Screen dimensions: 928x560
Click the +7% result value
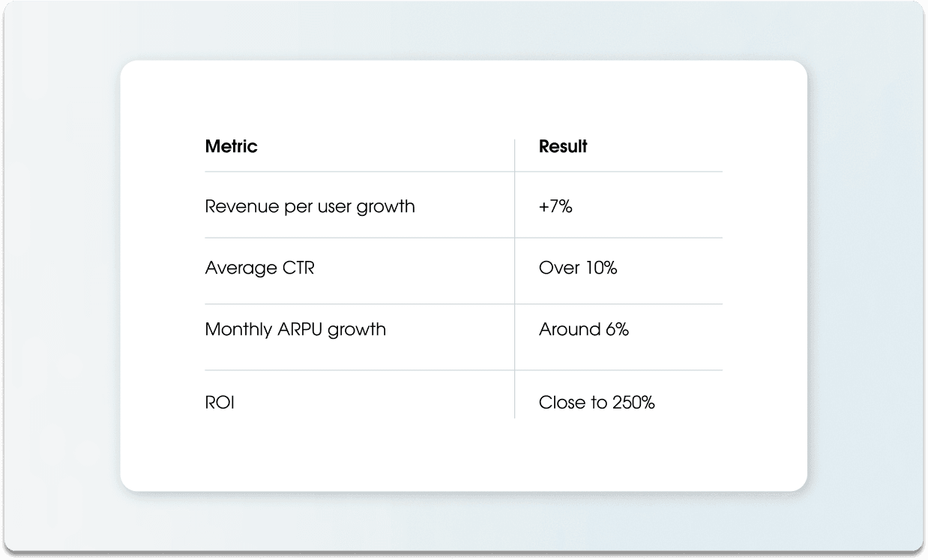pos(555,207)
